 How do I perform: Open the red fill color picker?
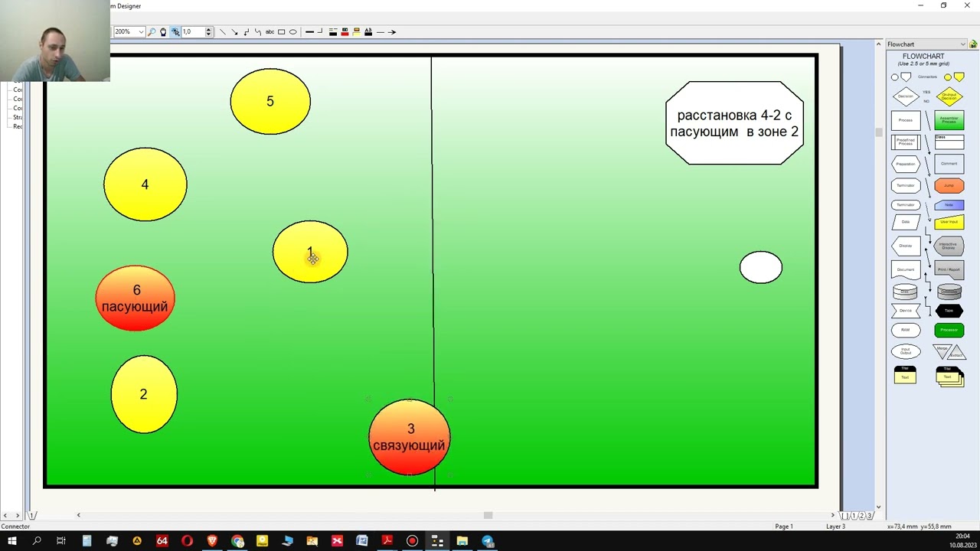(x=345, y=32)
